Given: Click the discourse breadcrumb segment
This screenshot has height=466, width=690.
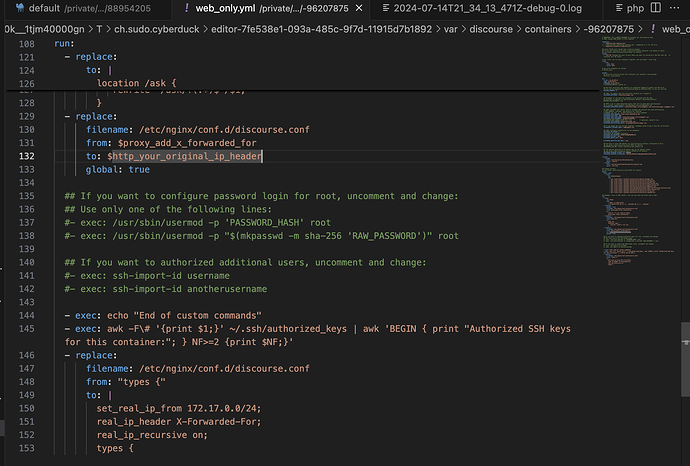Looking at the screenshot, I should [491, 29].
